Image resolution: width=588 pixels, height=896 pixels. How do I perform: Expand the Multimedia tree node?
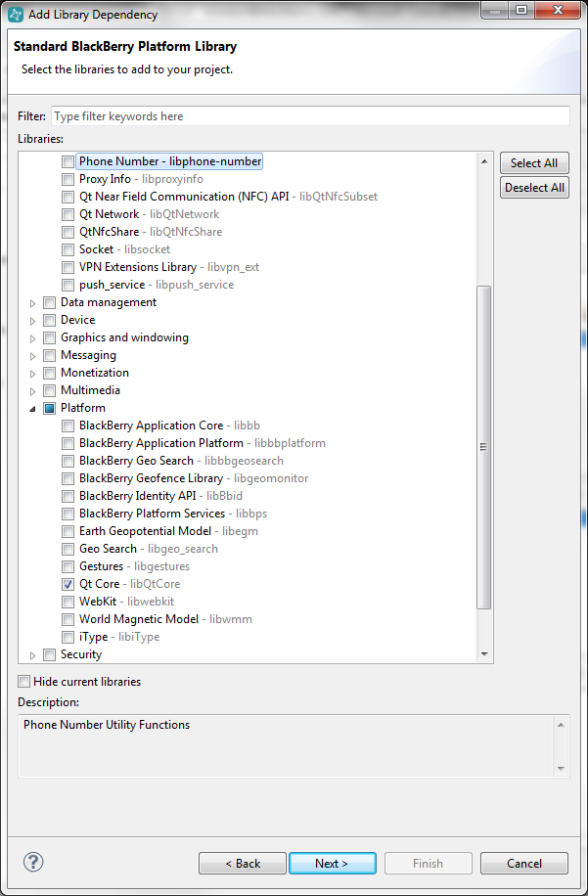[32, 391]
